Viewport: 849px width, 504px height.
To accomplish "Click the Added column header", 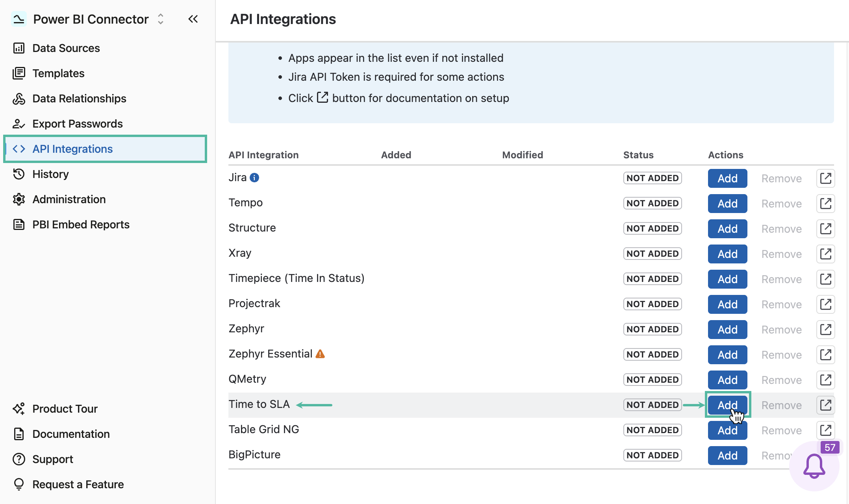I will coord(396,155).
